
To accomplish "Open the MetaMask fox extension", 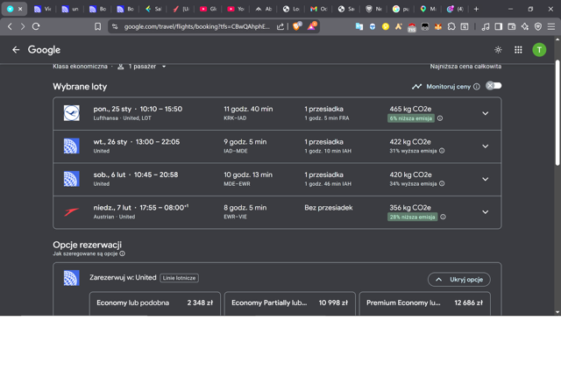I will click(438, 26).
